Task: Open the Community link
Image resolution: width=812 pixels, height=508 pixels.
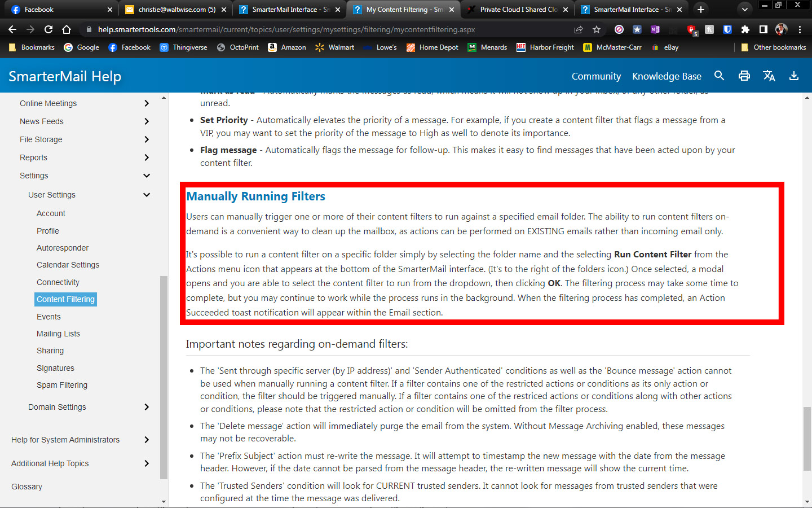Action: click(596, 76)
